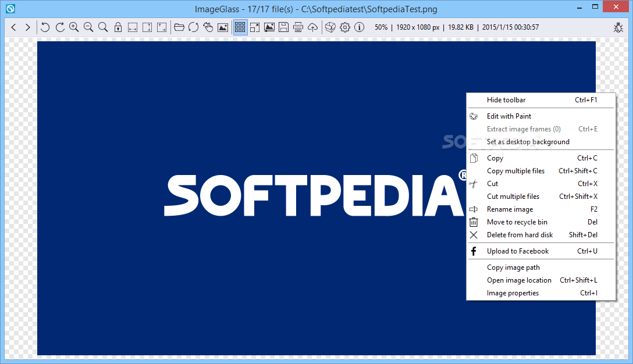633x364 pixels.
Task: Select Image properties
Action: point(541,294)
